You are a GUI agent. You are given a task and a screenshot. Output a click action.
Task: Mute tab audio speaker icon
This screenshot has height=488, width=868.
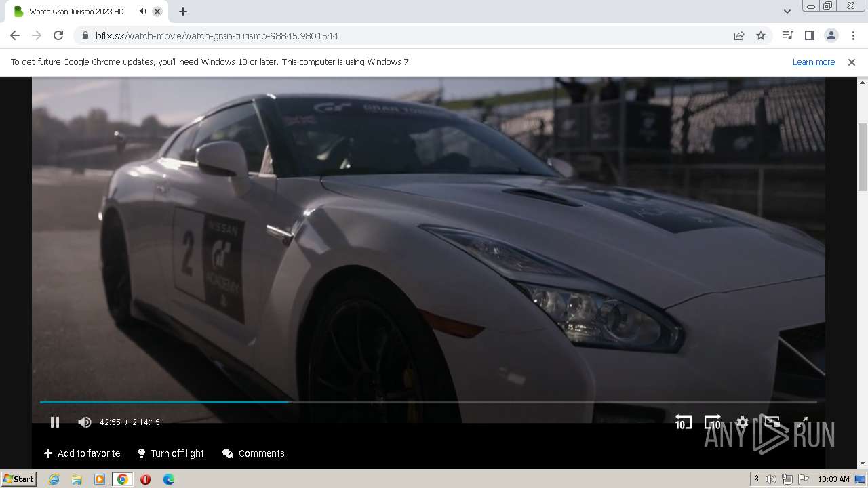(142, 12)
